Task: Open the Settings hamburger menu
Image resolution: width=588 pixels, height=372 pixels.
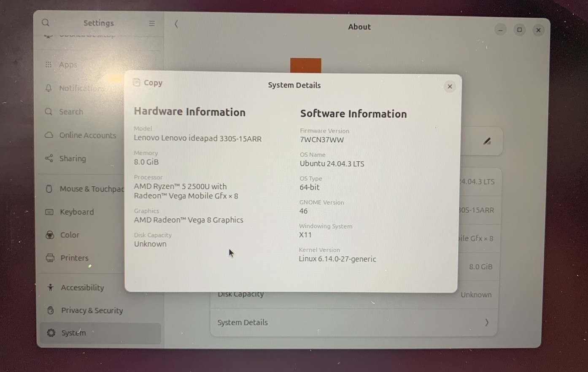Action: (x=152, y=23)
